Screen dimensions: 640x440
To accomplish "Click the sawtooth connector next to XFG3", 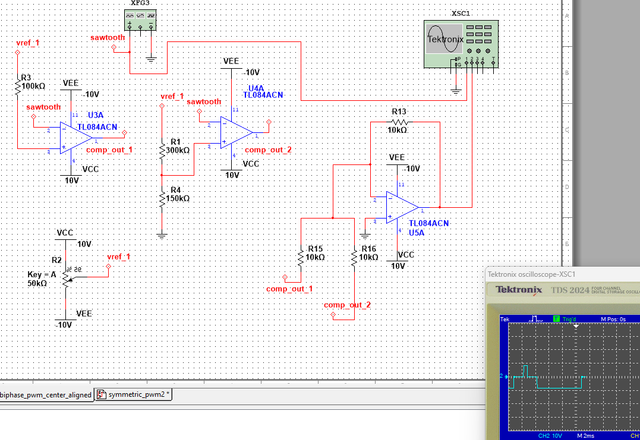I will 113,48.
